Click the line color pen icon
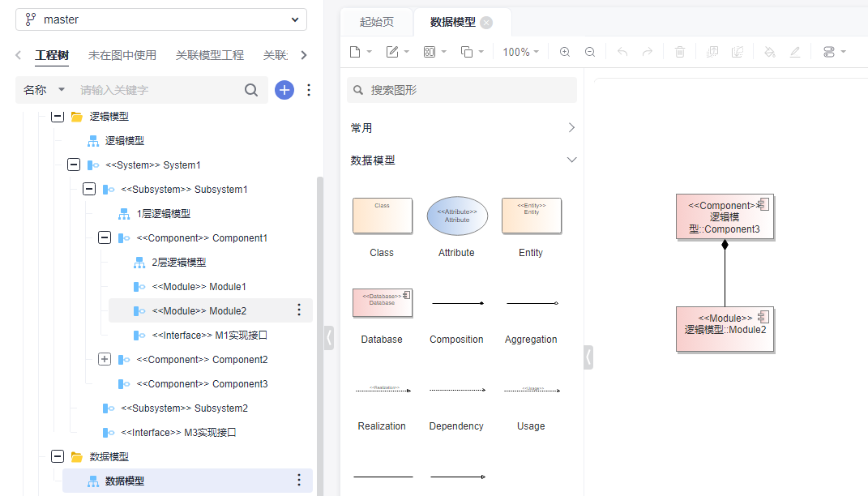 pos(795,52)
